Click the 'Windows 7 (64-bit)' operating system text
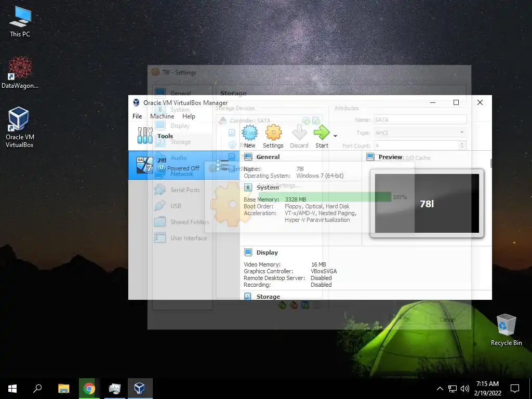Viewport: 532px width, 399px height. click(x=320, y=176)
